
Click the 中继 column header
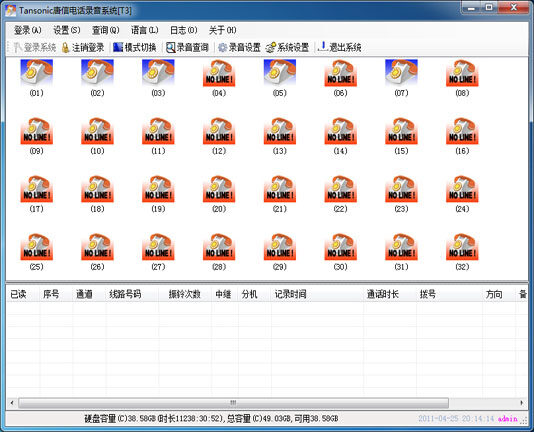tap(225, 294)
